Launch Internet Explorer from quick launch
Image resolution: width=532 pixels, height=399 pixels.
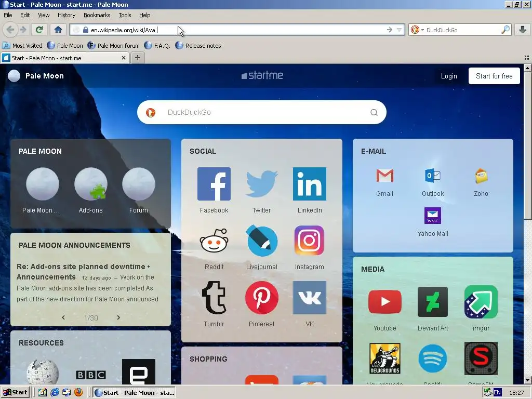click(54, 393)
